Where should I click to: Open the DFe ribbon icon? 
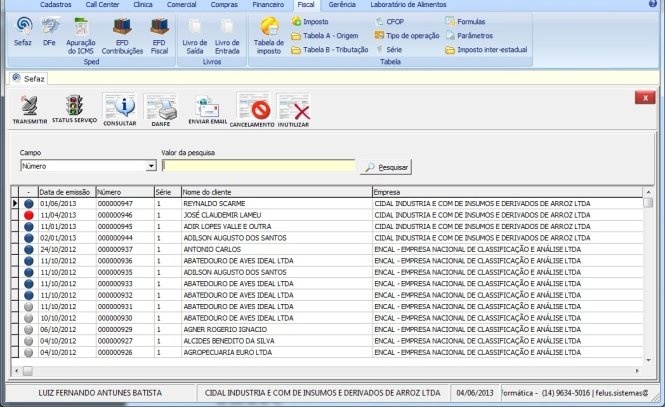(50, 31)
